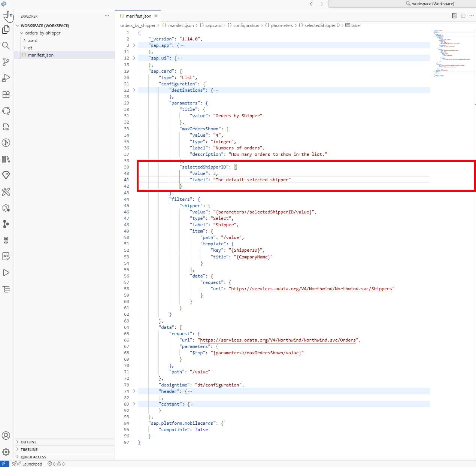476x467 pixels.
Task: Open the Search view in activity bar
Action: [x=6, y=46]
